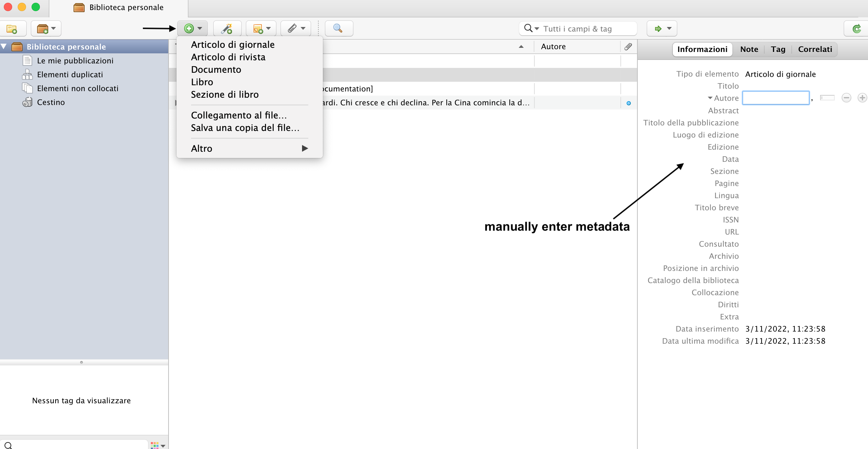Image resolution: width=868 pixels, height=449 pixels.
Task: Click the Pagine field label
Action: (x=727, y=183)
